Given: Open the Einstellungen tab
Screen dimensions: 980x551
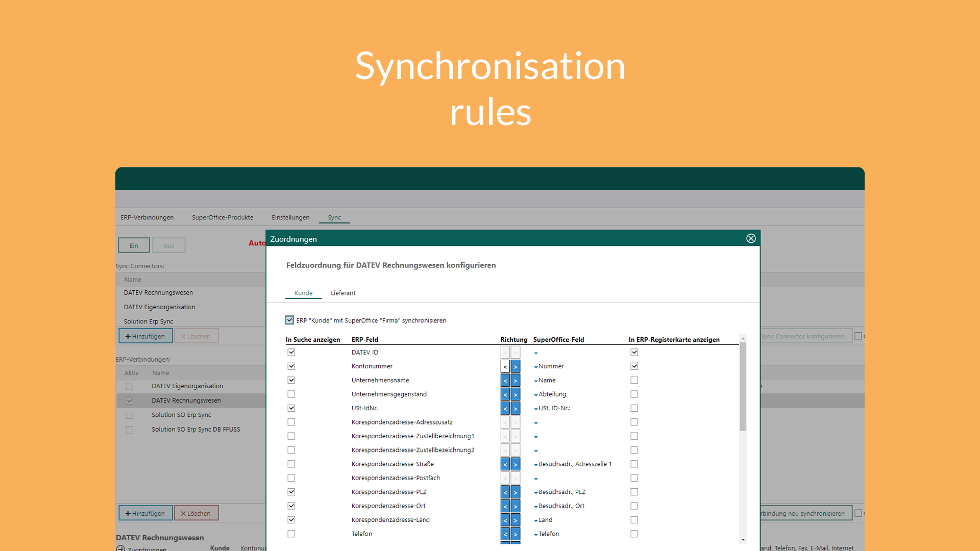Looking at the screenshot, I should [x=290, y=217].
